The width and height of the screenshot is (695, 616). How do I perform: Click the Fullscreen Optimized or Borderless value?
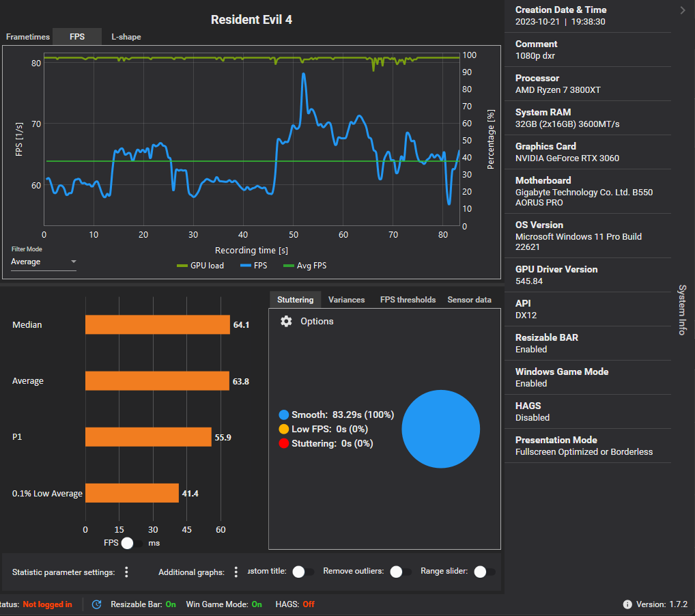[x=584, y=451]
